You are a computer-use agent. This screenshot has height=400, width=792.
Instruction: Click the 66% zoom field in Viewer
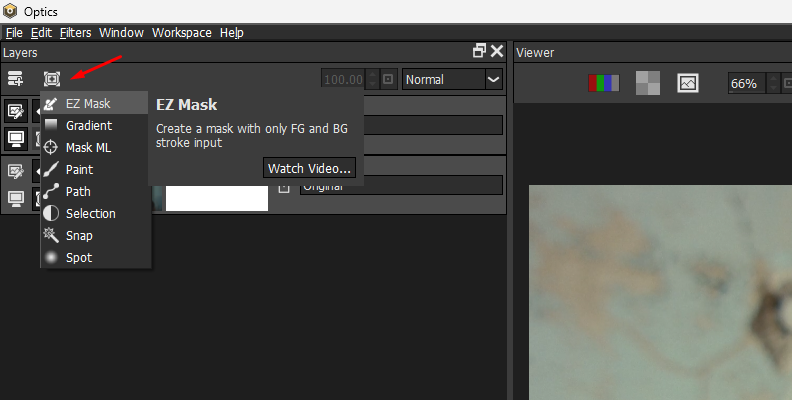(747, 83)
